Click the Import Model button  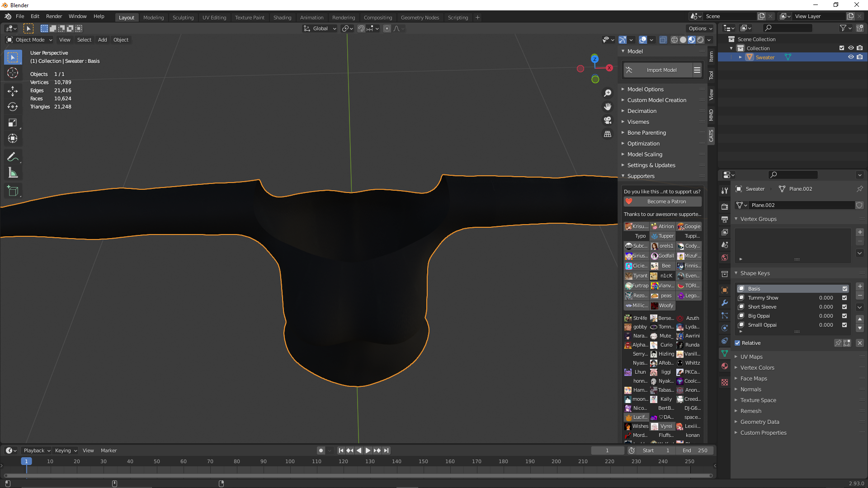(x=658, y=70)
